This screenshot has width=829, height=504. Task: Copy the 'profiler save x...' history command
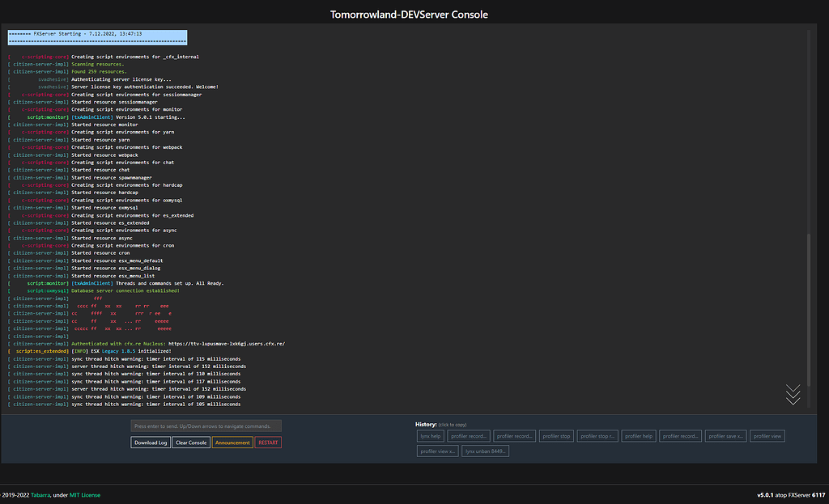(x=725, y=435)
